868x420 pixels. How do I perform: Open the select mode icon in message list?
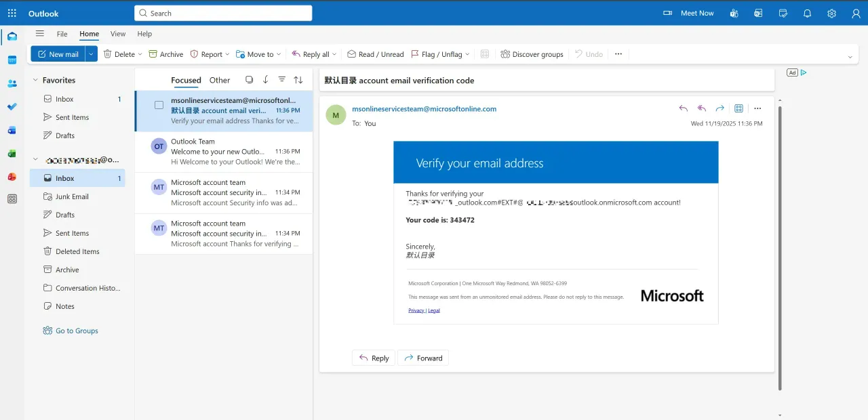click(x=249, y=80)
